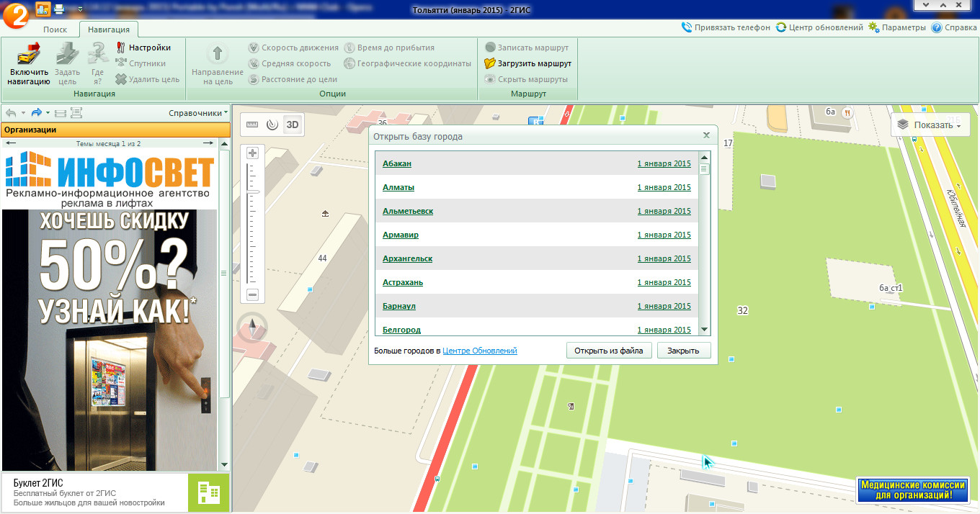Open the Справка help menu

[954, 27]
